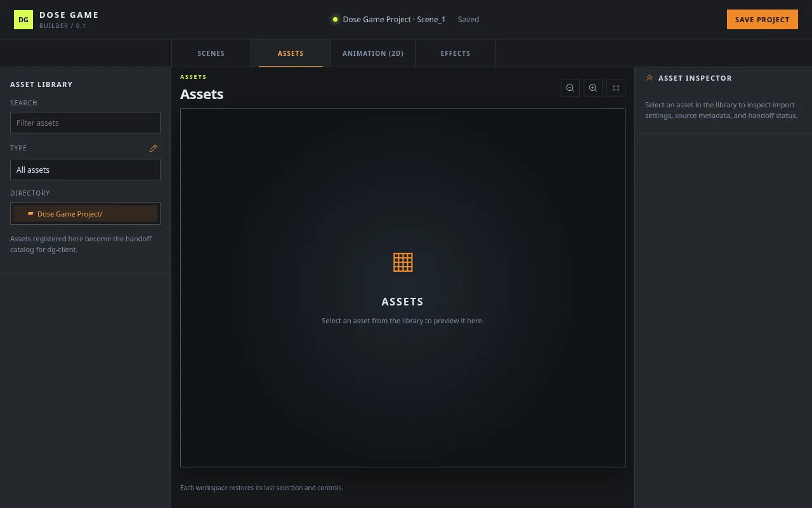
Task: Open the Animation (2D) tab
Action: [373, 53]
